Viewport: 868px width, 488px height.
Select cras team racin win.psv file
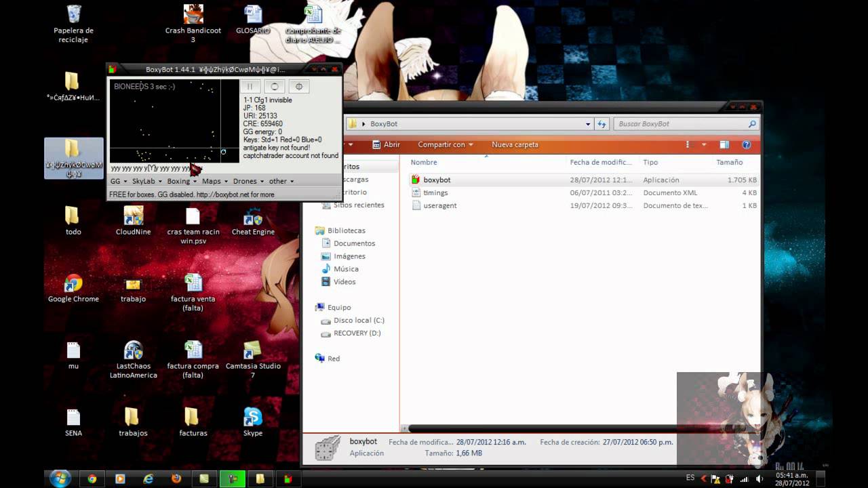tap(193, 226)
